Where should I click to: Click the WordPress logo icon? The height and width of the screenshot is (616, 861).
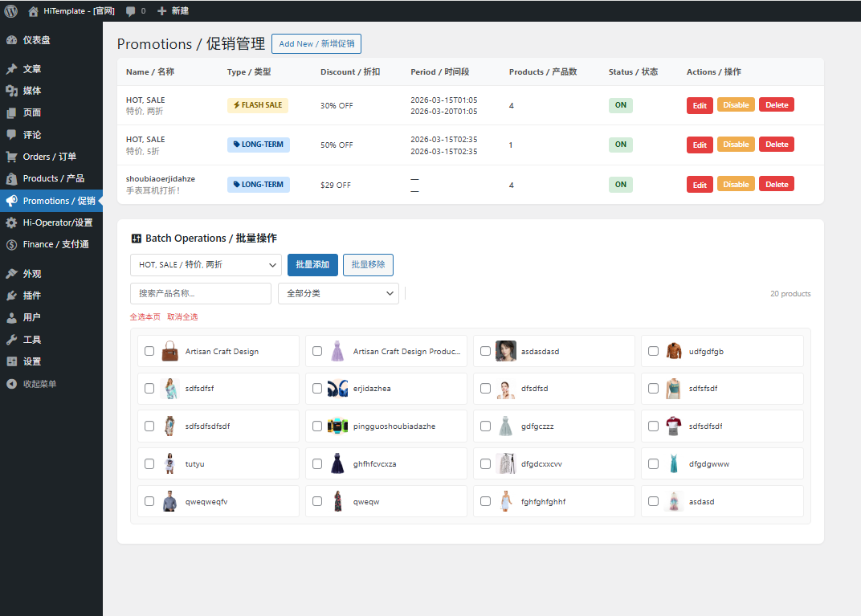11,11
